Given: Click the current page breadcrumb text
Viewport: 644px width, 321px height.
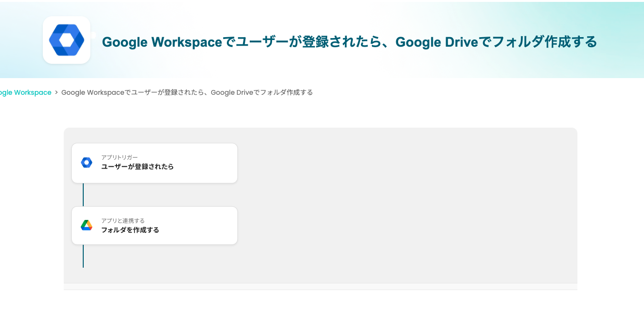Looking at the screenshot, I should 187,92.
